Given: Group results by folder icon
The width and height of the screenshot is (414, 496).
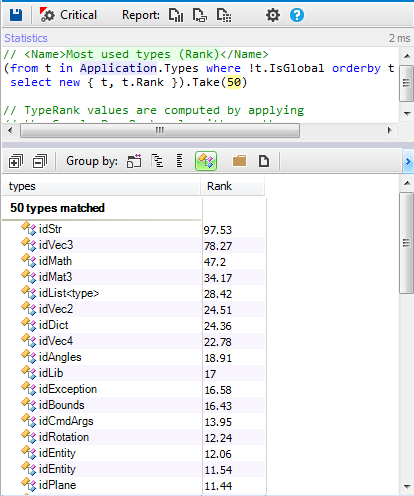Looking at the screenshot, I should [239, 161].
